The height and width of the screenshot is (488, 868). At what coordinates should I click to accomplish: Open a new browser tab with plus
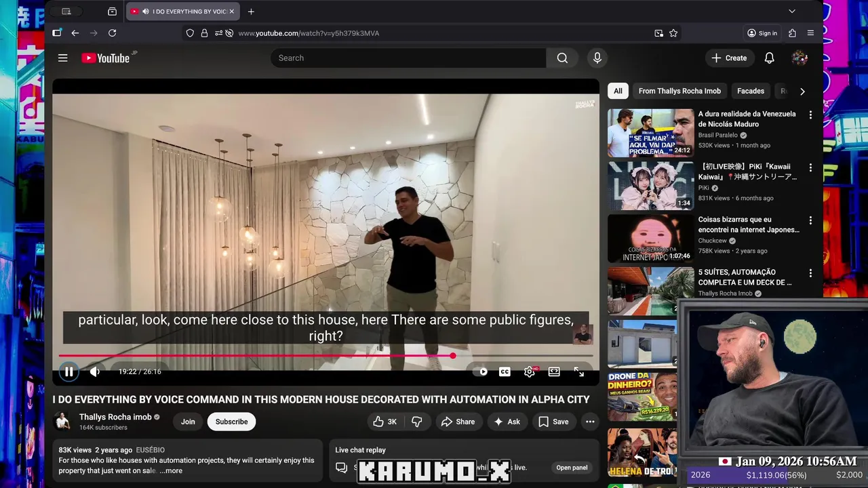(x=251, y=12)
